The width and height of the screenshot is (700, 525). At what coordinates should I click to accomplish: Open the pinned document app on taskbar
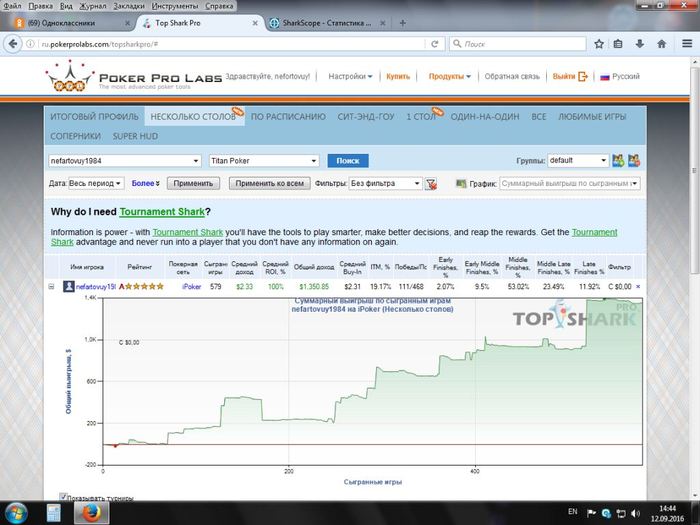[54, 513]
